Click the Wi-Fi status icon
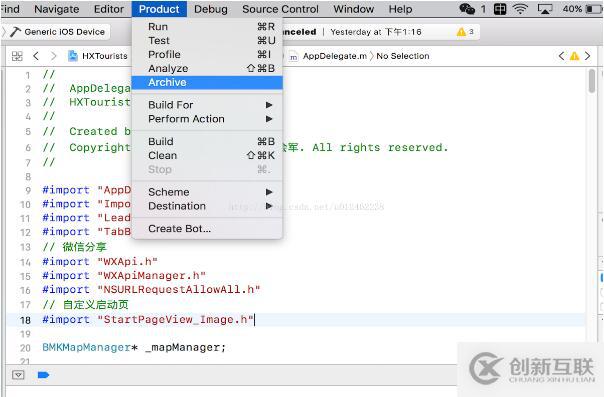Viewport: 604px width, 397px height. pos(520,9)
